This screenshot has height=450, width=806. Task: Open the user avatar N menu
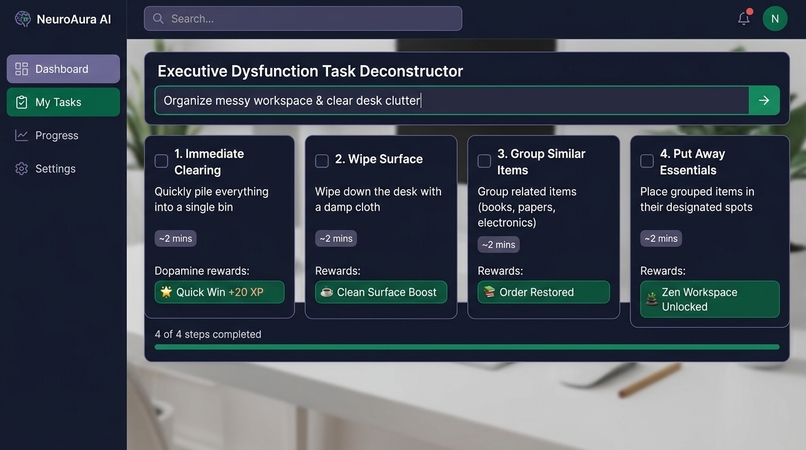[775, 19]
